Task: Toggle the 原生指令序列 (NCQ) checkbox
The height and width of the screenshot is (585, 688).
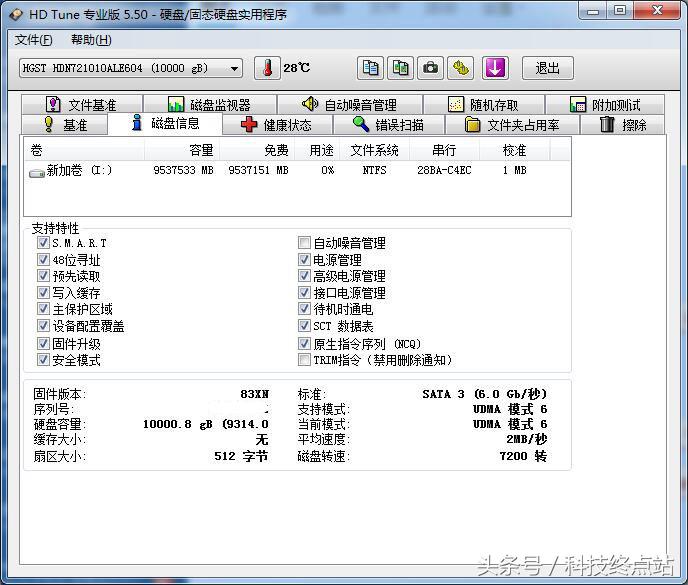Action: (304, 343)
